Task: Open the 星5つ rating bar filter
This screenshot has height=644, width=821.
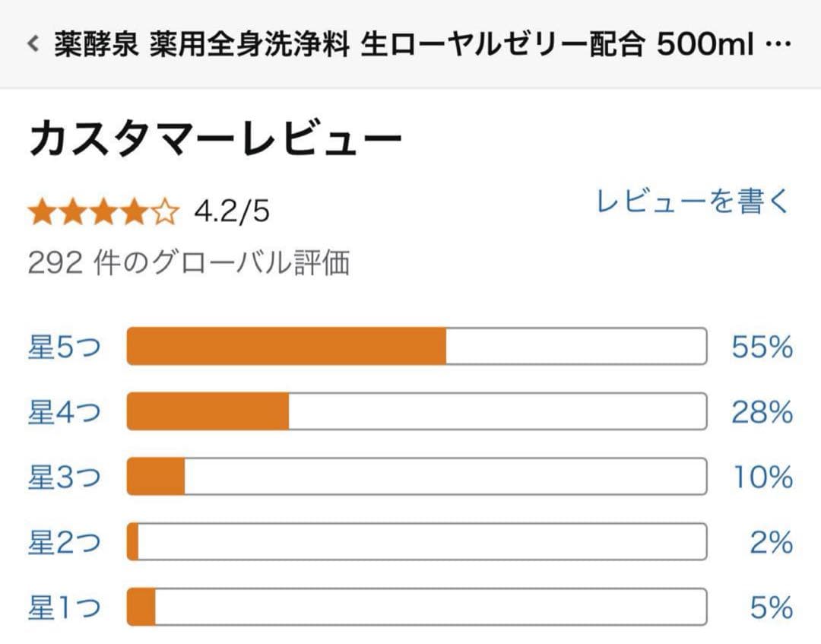Action: click(x=418, y=346)
